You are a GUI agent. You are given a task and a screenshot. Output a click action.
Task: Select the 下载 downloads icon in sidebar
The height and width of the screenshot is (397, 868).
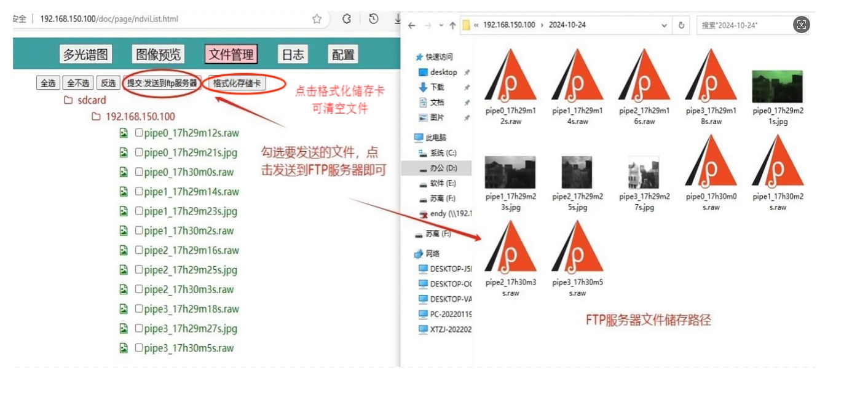pos(422,87)
